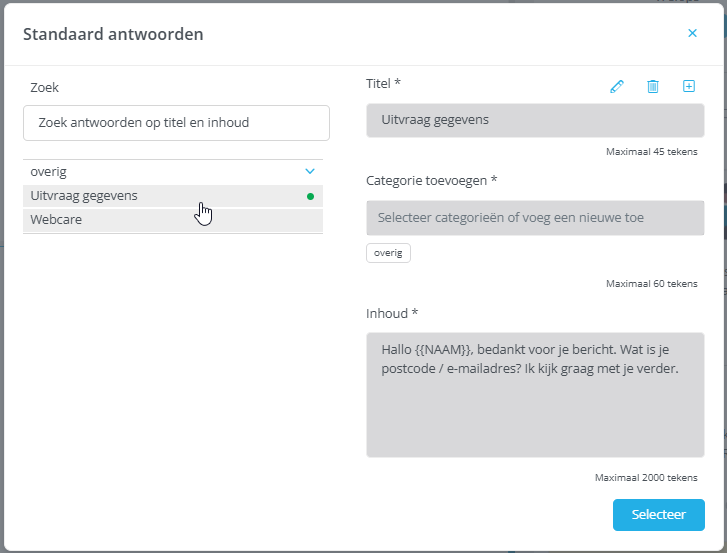Click the Maximaal 45 tekens hint

click(651, 152)
